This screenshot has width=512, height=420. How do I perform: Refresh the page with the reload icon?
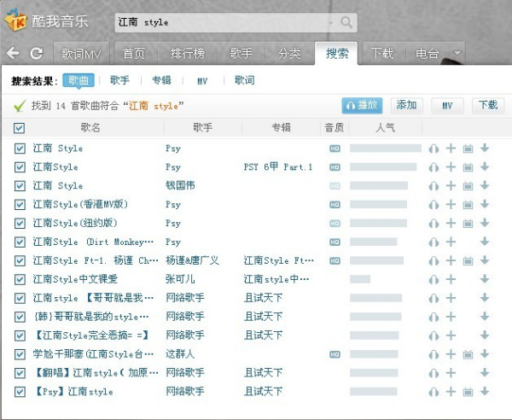pyautogui.click(x=36, y=53)
